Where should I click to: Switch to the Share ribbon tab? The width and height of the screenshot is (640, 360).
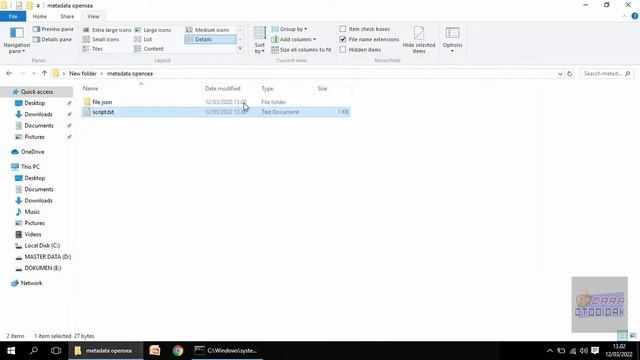67,16
